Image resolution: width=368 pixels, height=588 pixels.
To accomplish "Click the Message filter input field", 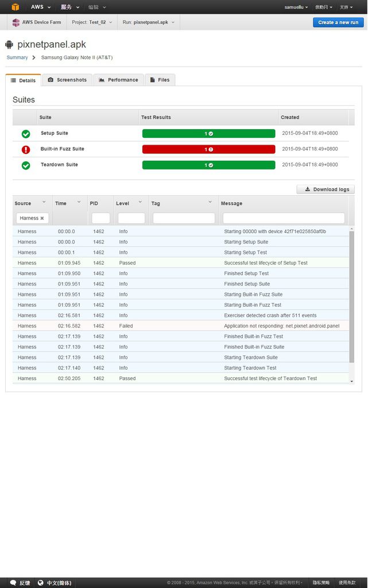I will tap(284, 218).
